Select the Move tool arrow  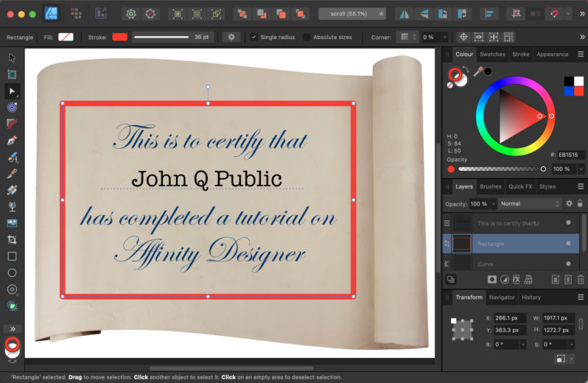[x=12, y=57]
